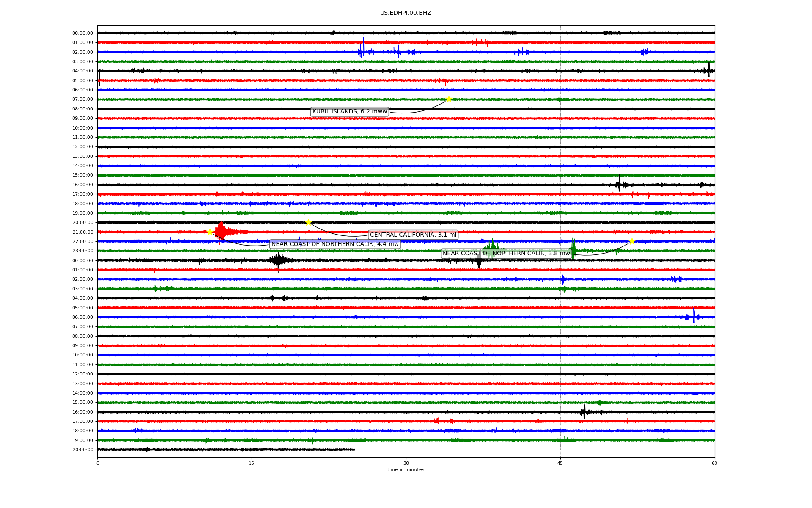Click the plot title US.EDHPI.00.BHZ

point(406,13)
